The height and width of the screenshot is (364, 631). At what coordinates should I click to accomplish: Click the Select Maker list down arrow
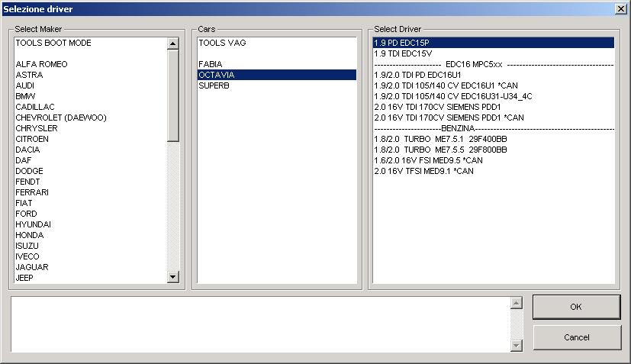coord(172,276)
